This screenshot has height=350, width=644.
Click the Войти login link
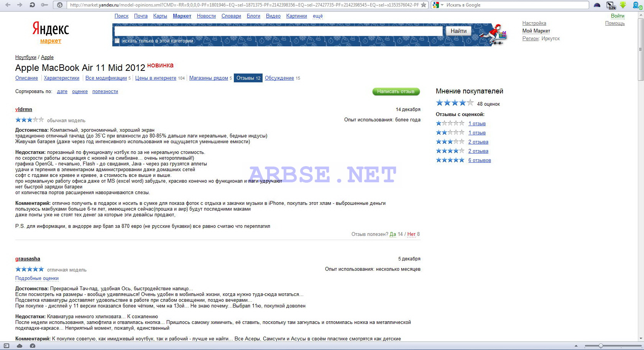click(x=618, y=16)
